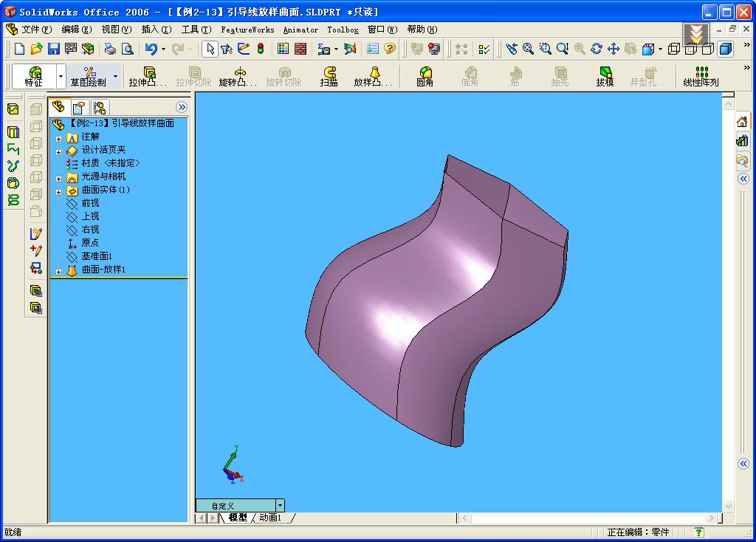The width and height of the screenshot is (756, 542).
Task: Click the 圆角 fillet icon
Action: (425, 77)
